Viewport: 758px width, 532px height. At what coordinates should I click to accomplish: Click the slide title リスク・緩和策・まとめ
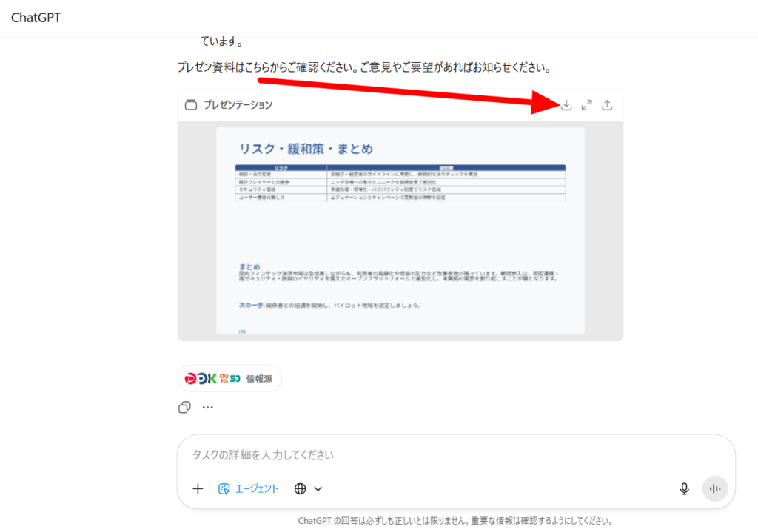pyautogui.click(x=305, y=148)
